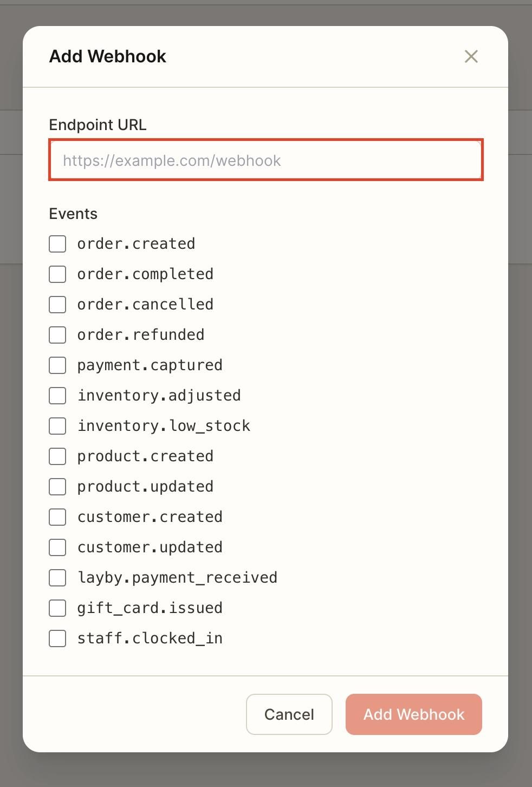Check the staff.clocked_in checkbox
This screenshot has width=532, height=787.
pyautogui.click(x=57, y=638)
